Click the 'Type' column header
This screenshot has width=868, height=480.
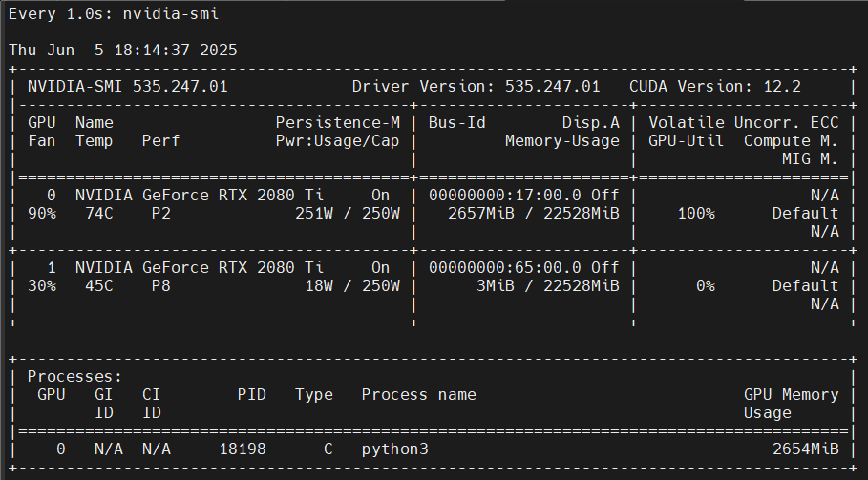click(x=314, y=395)
